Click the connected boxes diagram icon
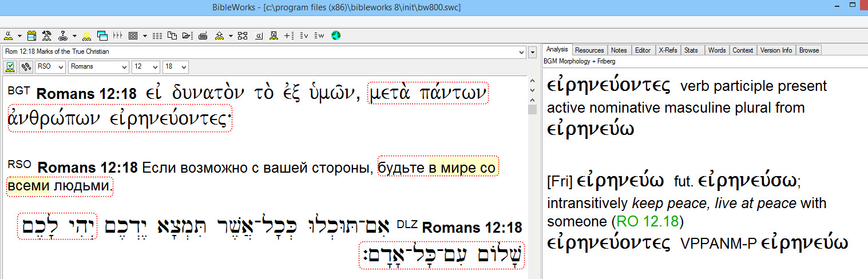 (243, 35)
